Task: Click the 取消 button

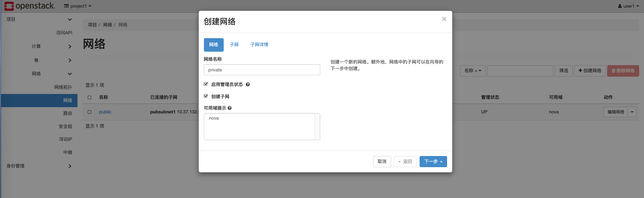Action: (x=382, y=162)
